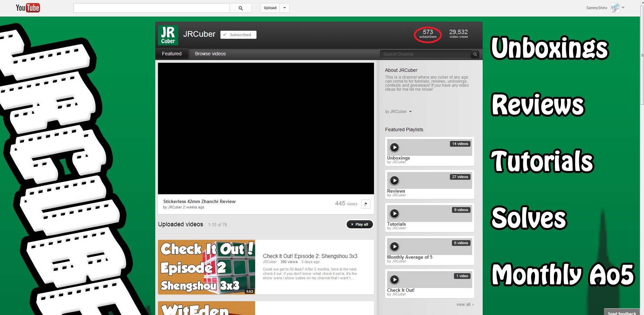Click the 14 videos badge
The width and height of the screenshot is (644, 315).
point(460,144)
